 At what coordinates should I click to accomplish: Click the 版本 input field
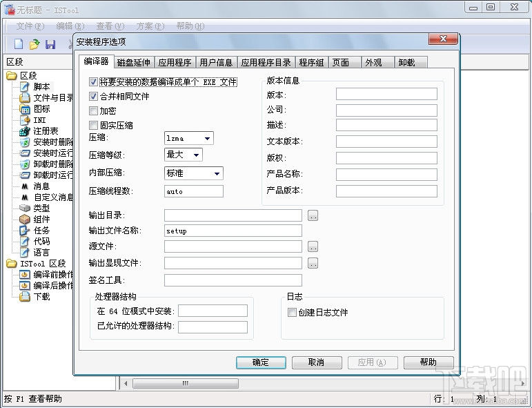(x=386, y=94)
